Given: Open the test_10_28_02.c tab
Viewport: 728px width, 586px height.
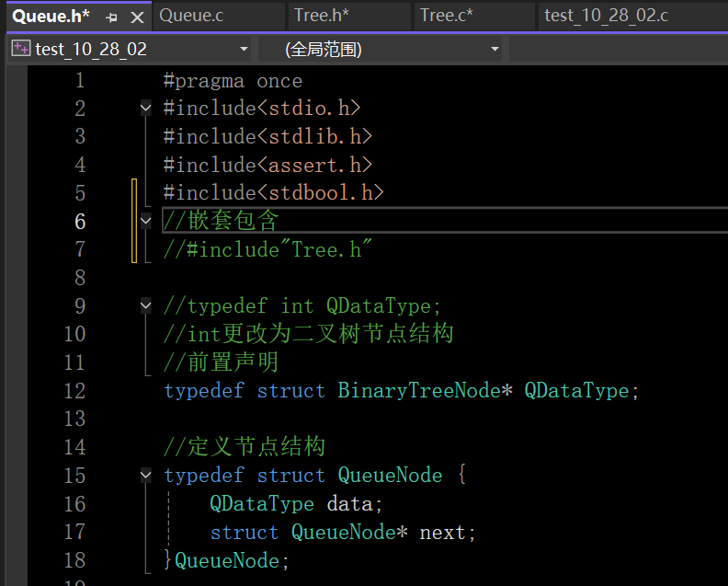Looking at the screenshot, I should [606, 16].
